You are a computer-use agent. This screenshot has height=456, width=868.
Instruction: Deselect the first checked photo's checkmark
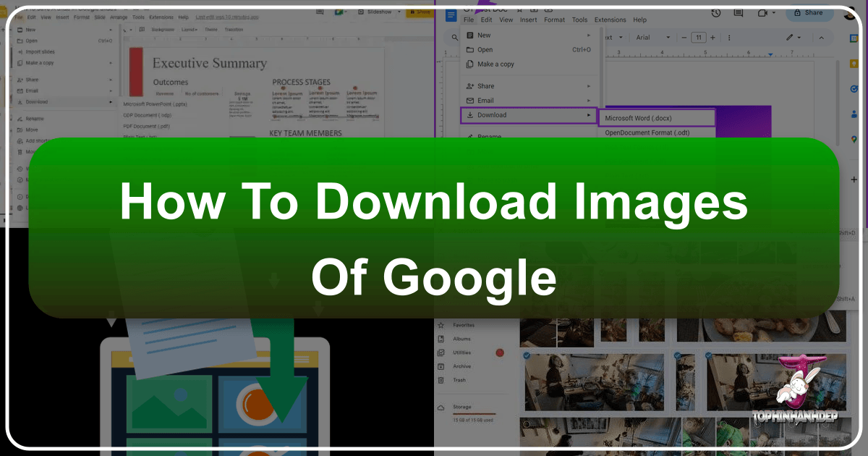coord(526,355)
